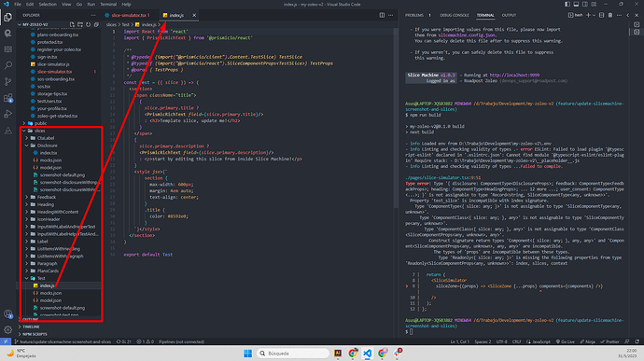Click the Split Editor Right icon
The height and width of the screenshot is (361, 644).
382,15
